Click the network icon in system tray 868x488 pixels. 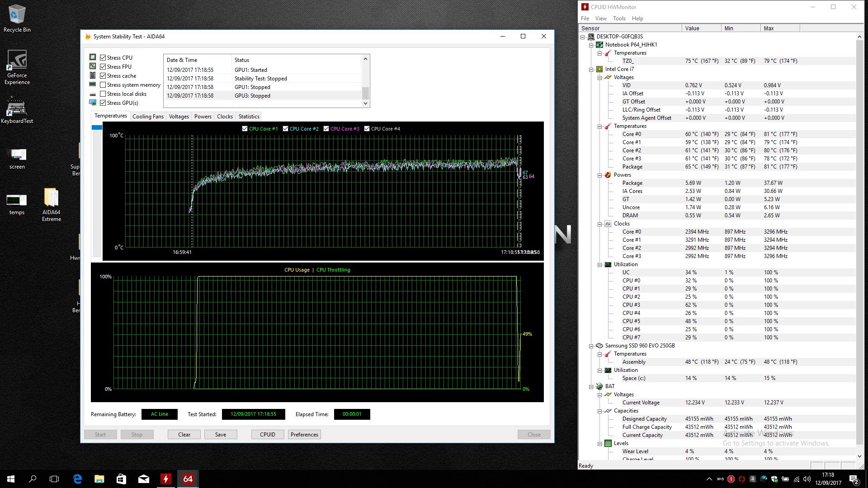click(x=796, y=479)
